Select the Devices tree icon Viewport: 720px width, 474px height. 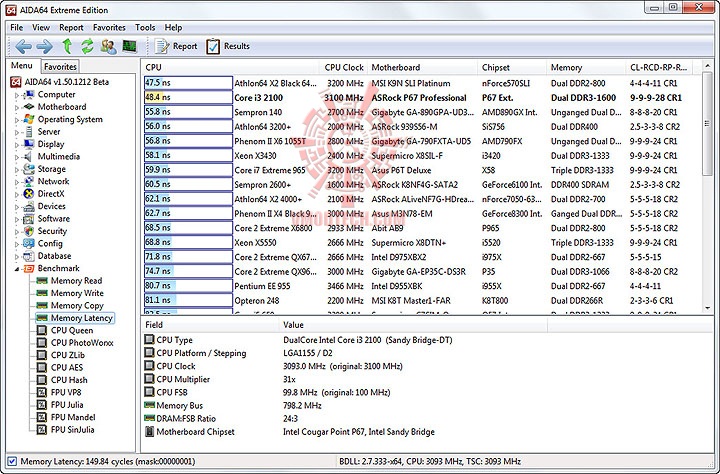pyautogui.click(x=29, y=206)
